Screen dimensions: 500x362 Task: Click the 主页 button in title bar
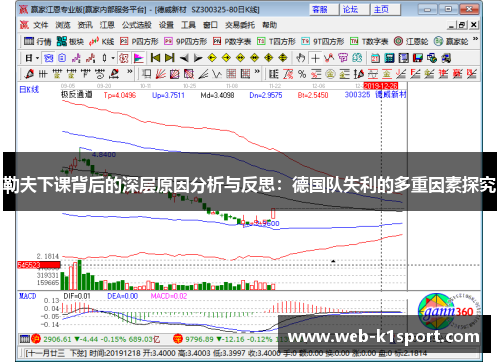[385, 9]
